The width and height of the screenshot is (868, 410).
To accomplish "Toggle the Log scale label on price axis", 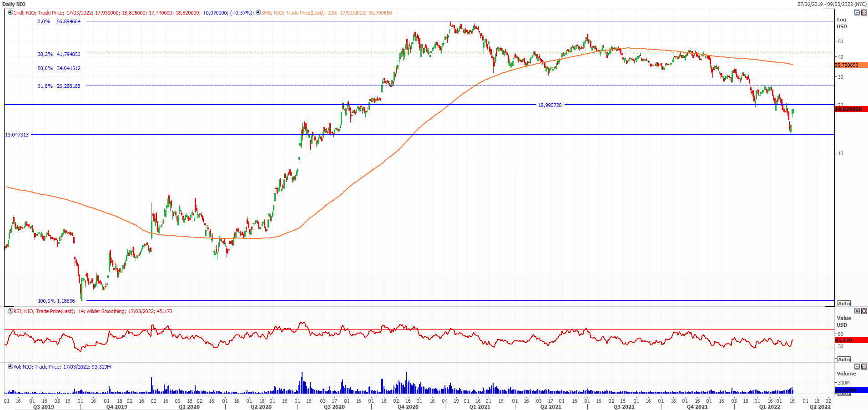I will tap(841, 20).
